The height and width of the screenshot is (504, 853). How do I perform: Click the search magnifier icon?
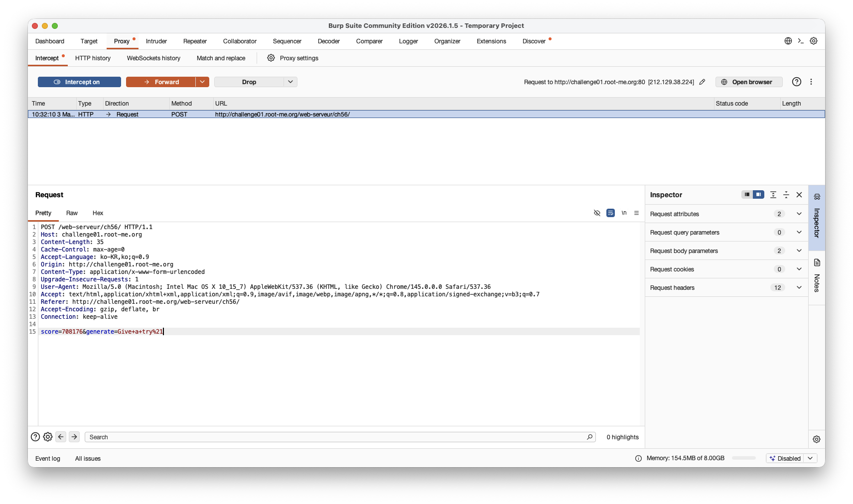click(x=590, y=437)
